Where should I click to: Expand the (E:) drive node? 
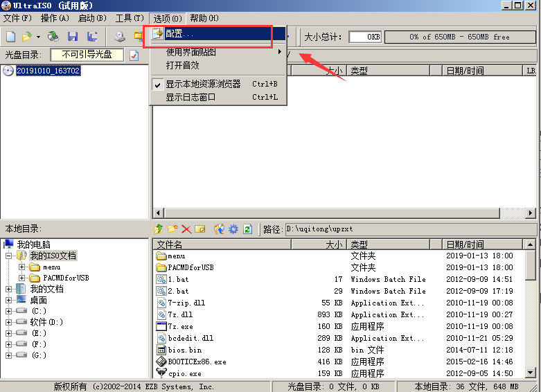[8, 333]
